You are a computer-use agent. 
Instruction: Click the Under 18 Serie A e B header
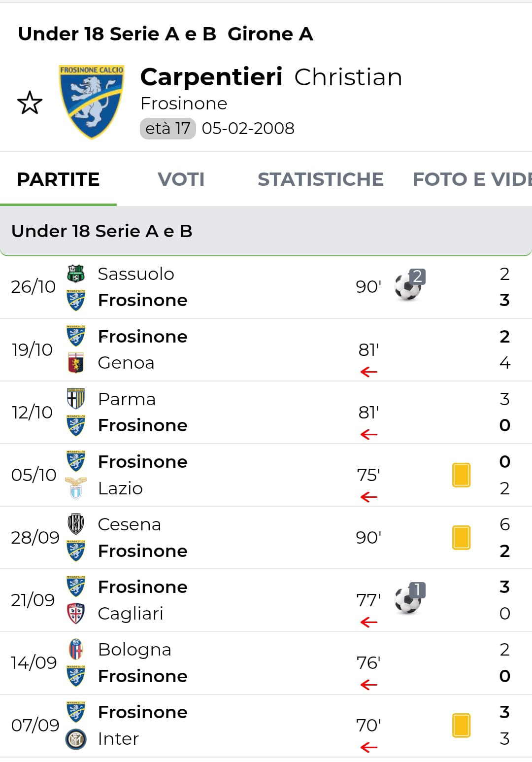(102, 231)
